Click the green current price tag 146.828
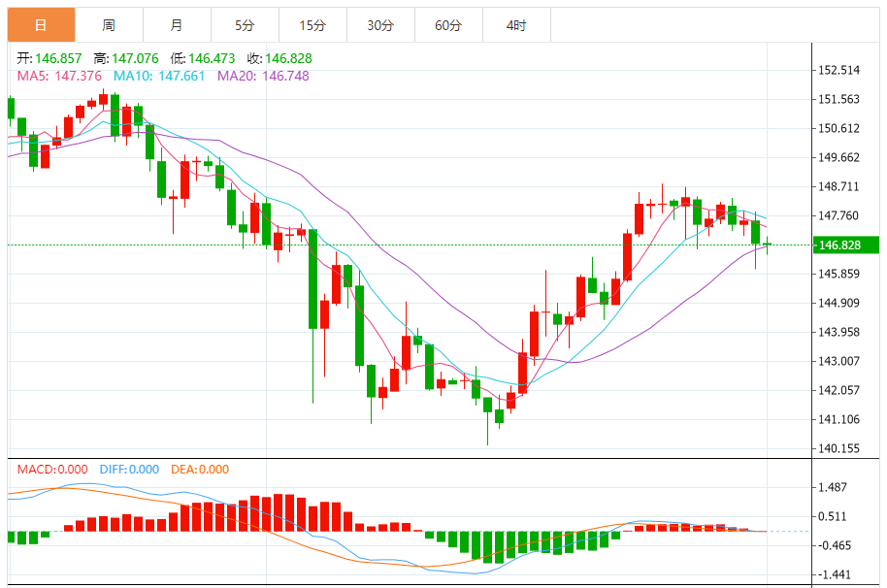 (x=846, y=245)
